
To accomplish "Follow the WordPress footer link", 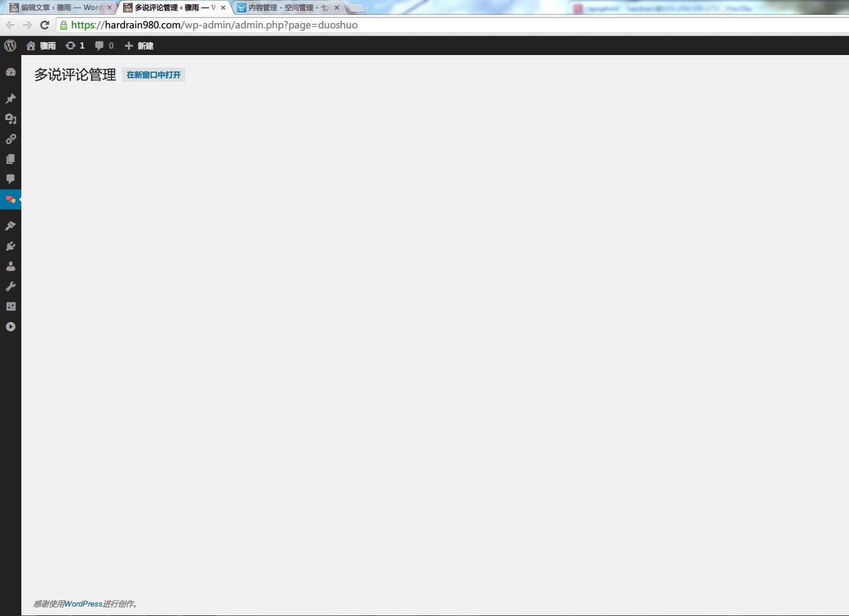I will tap(83, 604).
